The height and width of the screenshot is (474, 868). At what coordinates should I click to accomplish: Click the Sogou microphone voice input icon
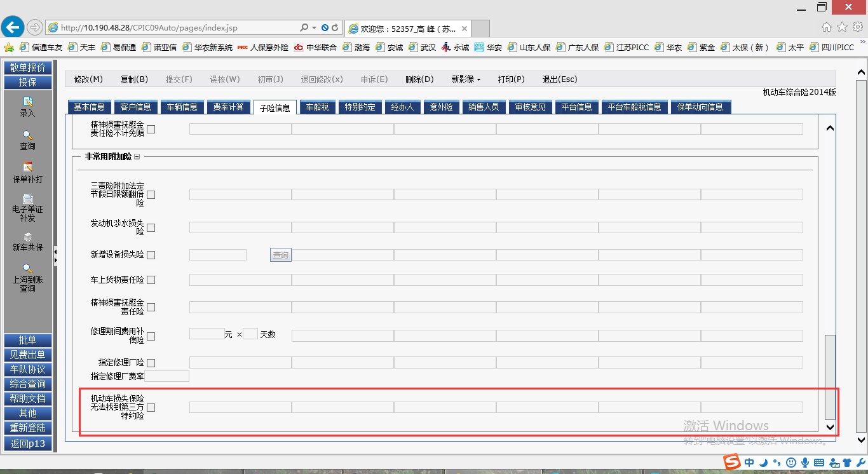click(x=805, y=462)
